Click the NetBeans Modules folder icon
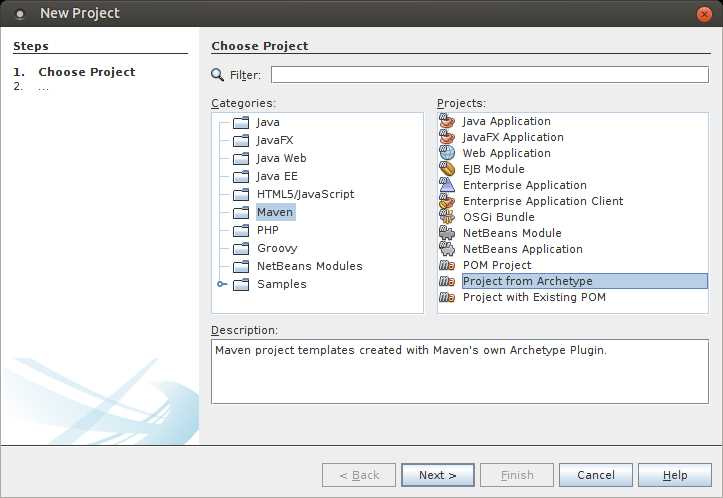The width and height of the screenshot is (723, 498). coord(241,266)
